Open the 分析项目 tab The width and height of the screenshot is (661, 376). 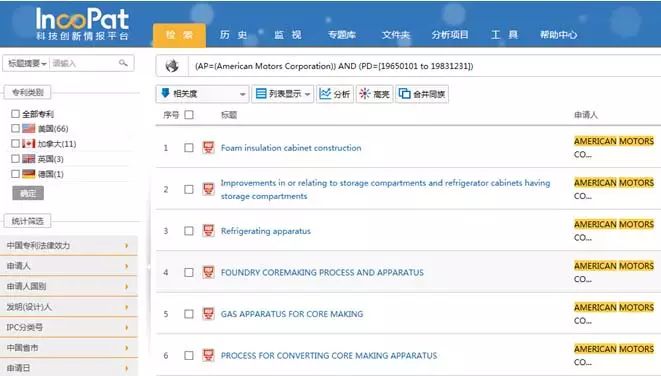point(450,35)
